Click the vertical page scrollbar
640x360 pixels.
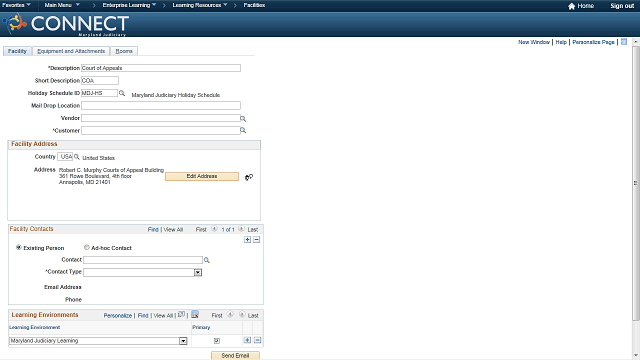tap(636, 182)
